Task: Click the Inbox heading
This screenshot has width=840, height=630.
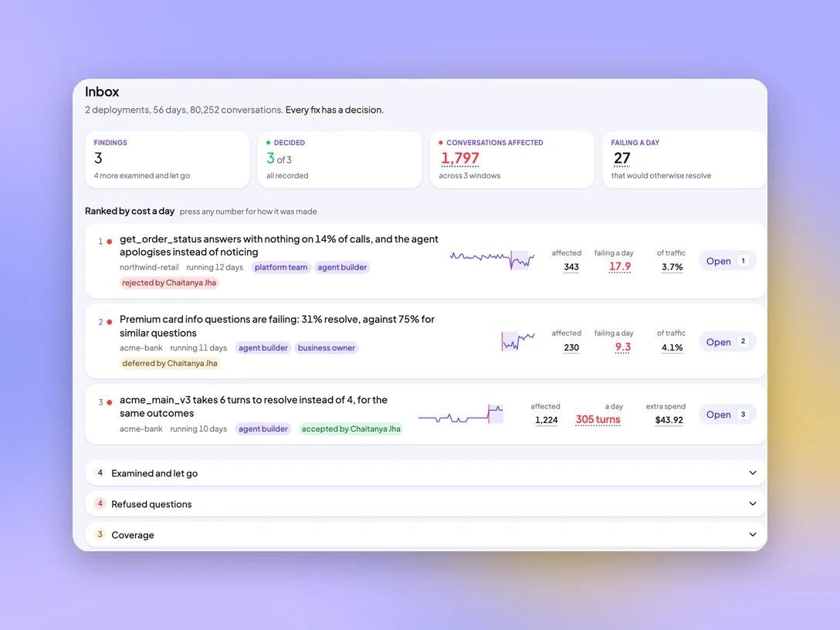Action: tap(102, 92)
